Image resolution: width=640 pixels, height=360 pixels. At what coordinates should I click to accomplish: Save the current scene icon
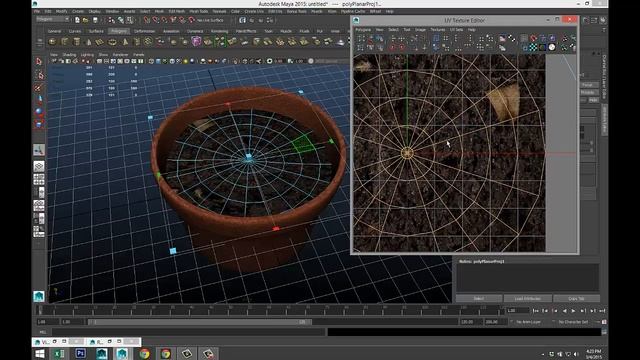[95, 20]
